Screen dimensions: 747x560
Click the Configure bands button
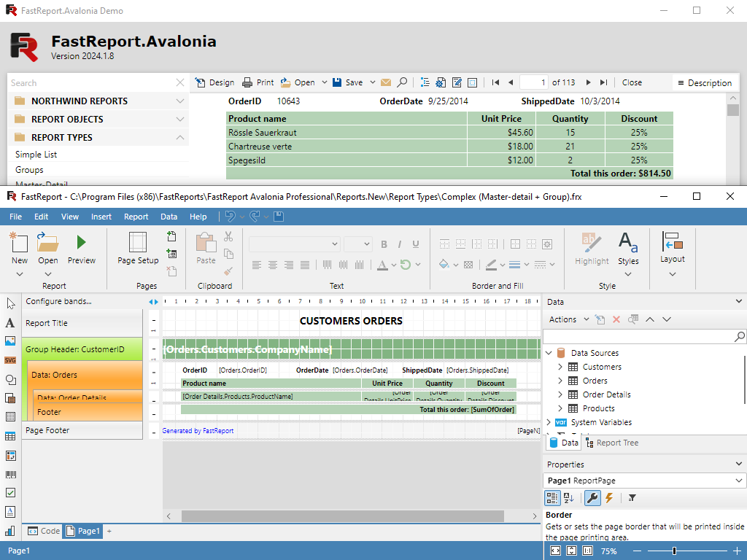[x=58, y=301]
